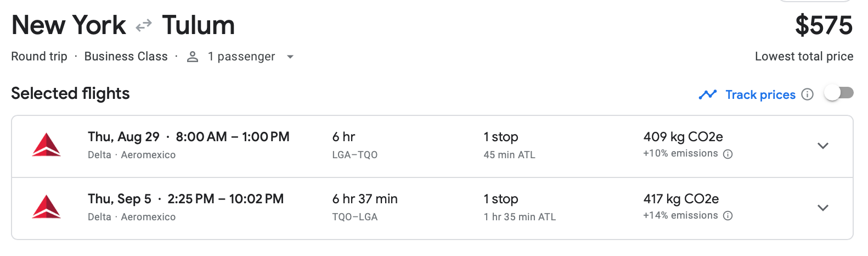Click the round trip arrows icon
This screenshot has width=868, height=256.
click(x=144, y=26)
